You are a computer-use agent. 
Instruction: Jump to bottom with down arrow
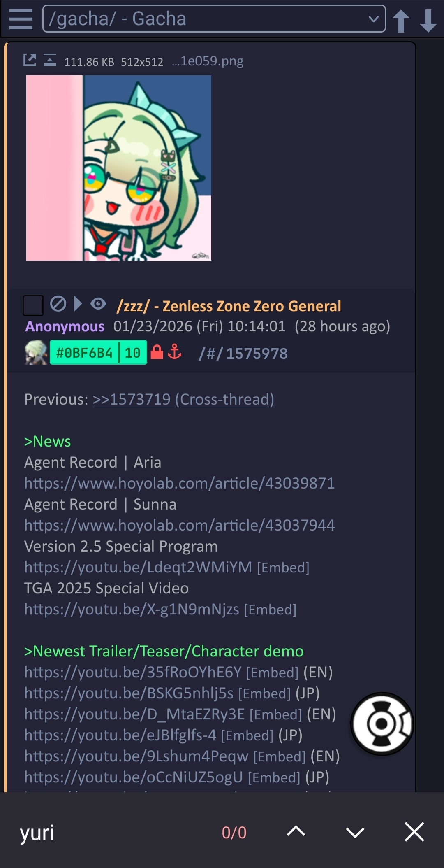428,20
